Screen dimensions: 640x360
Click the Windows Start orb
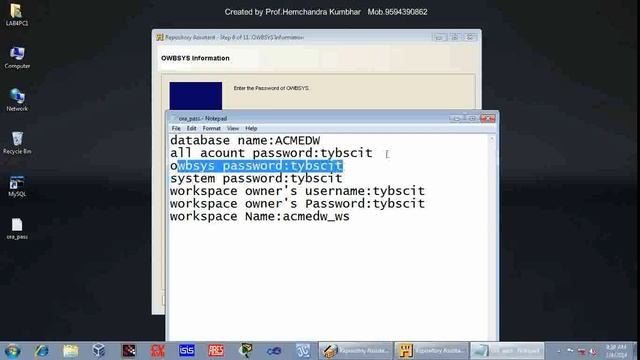pos(12,351)
